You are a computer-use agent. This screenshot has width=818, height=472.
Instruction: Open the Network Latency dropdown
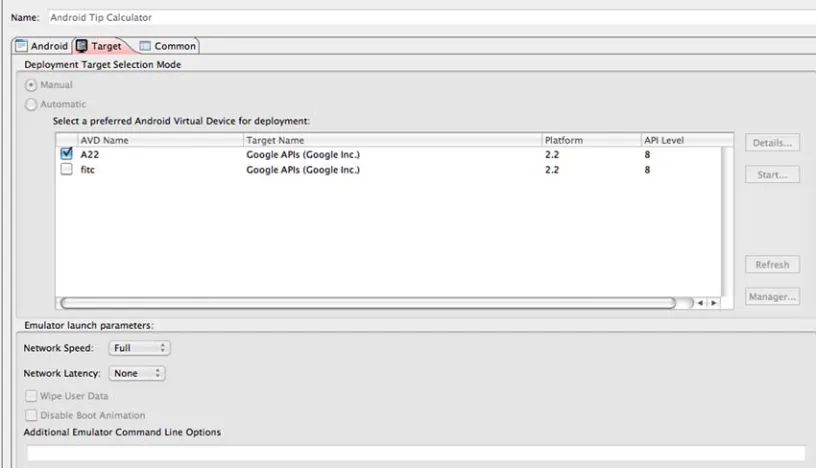137,373
